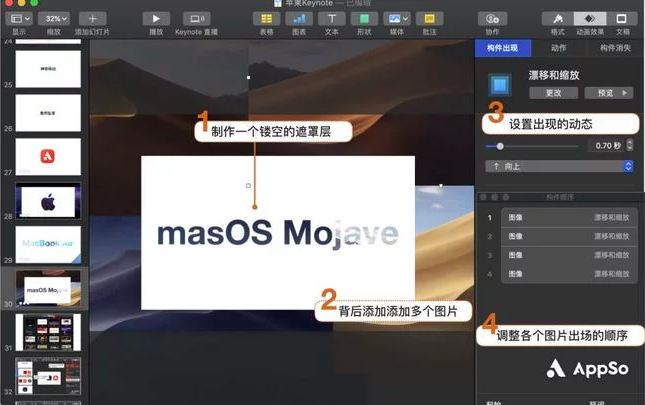645x405 pixels.
Task: Open the 32% zoom level dropdown
Action: (x=53, y=19)
